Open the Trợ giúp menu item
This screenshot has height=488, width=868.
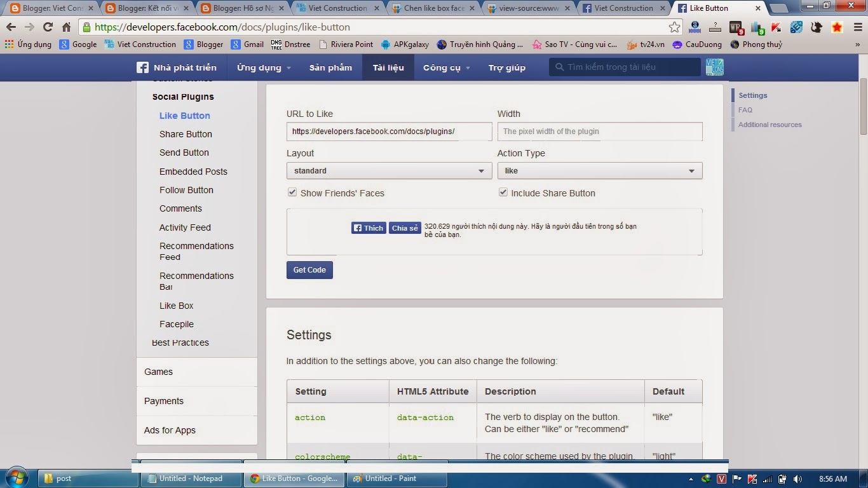click(506, 67)
